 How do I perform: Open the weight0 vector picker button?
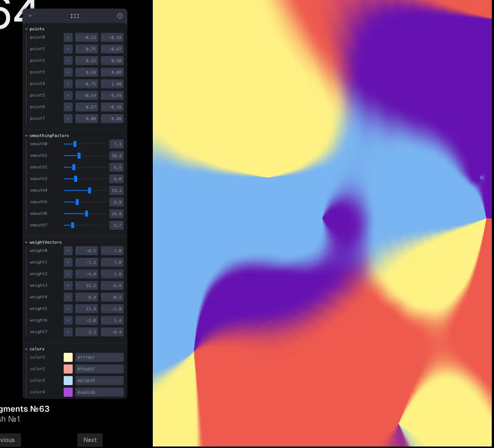coord(68,251)
